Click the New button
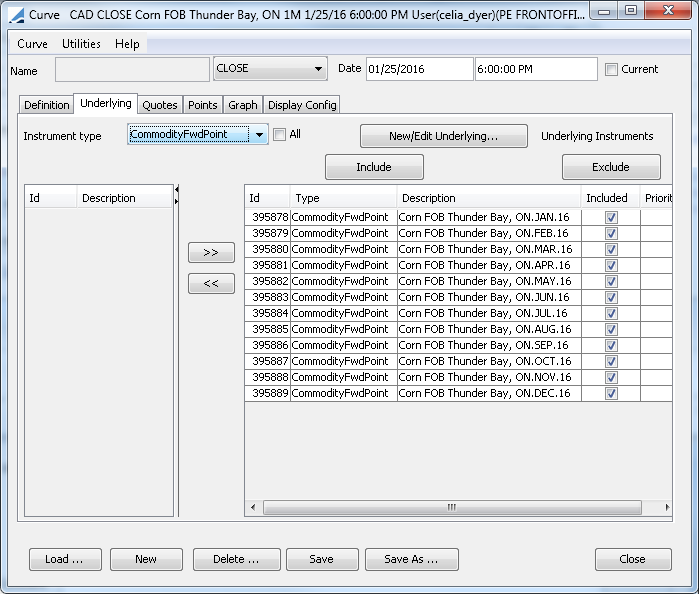The height and width of the screenshot is (594, 699). point(146,559)
